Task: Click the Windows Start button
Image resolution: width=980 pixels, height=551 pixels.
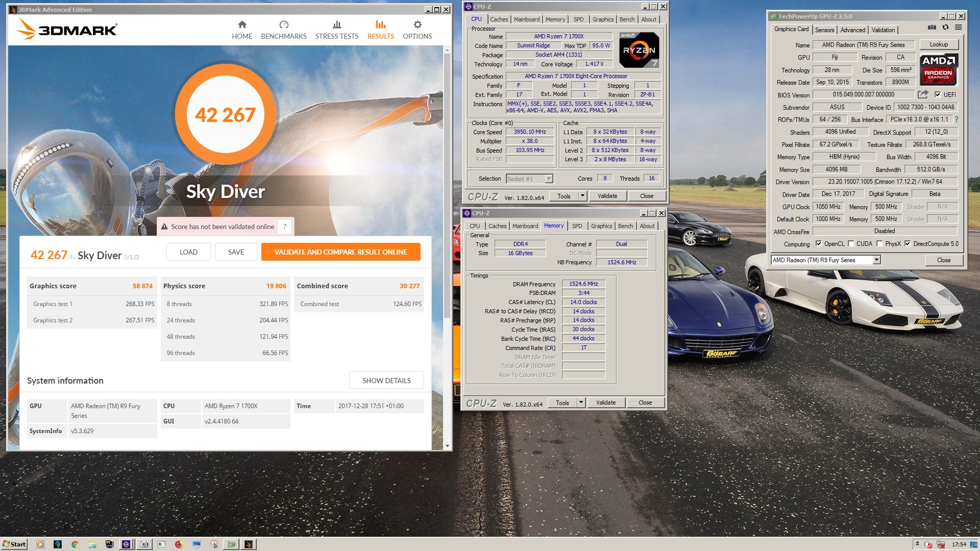Action: [14, 544]
